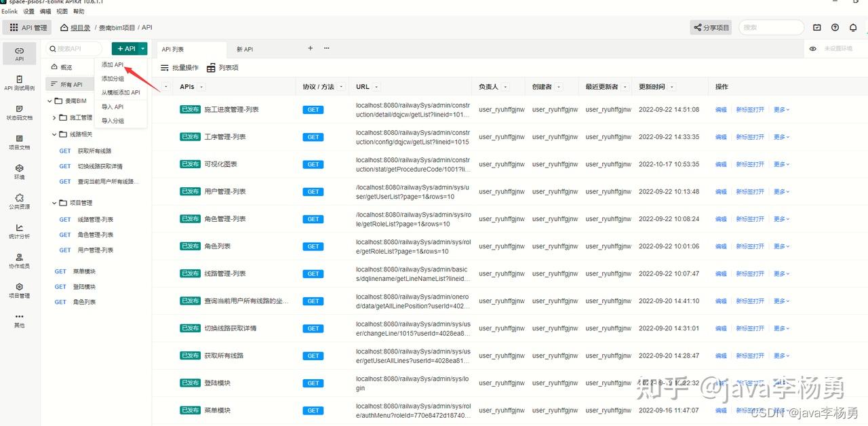Click the help question mark icon

pos(835,27)
